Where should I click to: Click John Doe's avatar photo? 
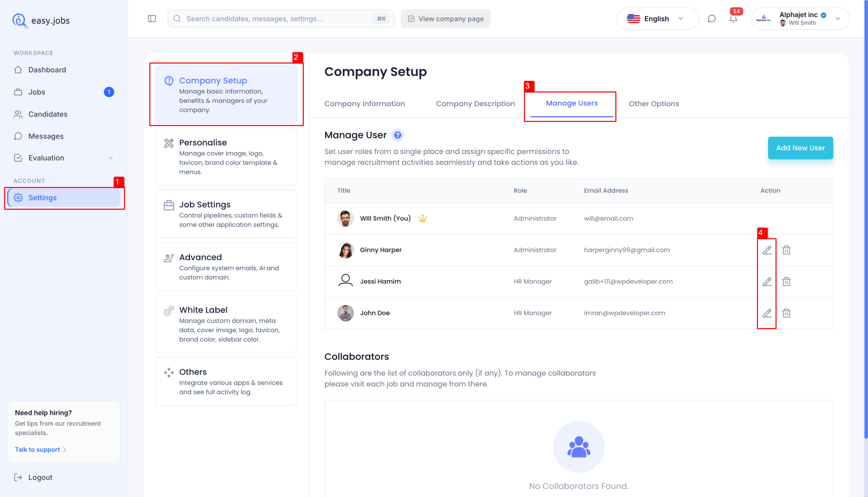tap(346, 313)
